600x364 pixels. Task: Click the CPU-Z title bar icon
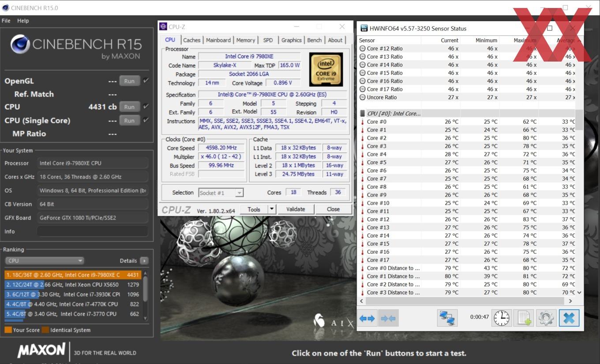(163, 26)
